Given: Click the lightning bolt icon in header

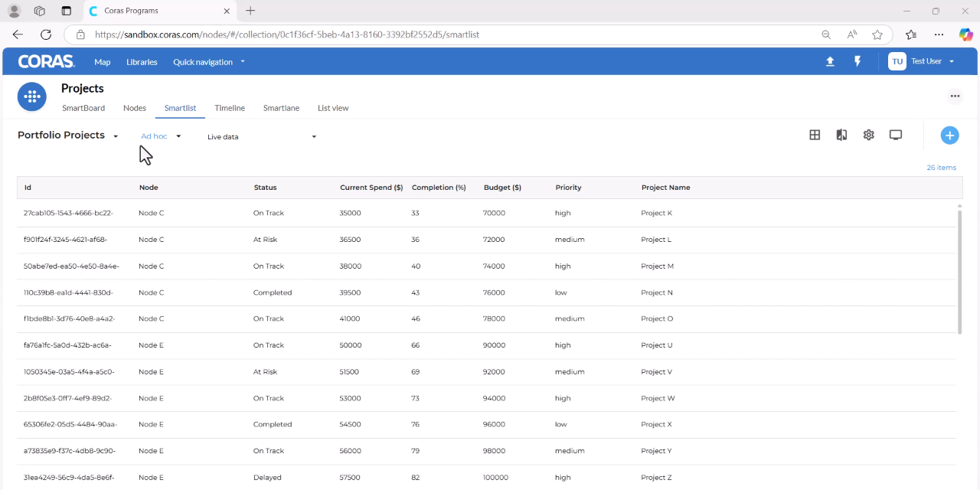Looking at the screenshot, I should click(x=857, y=62).
